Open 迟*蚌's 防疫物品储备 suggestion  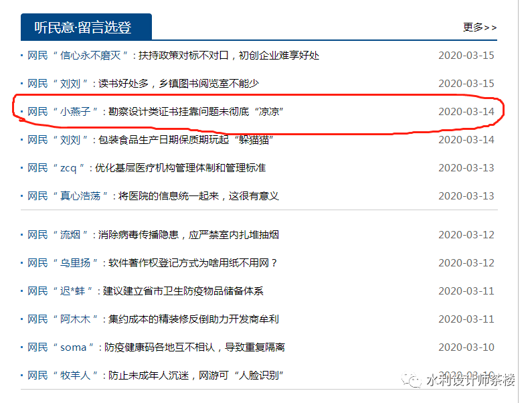[145, 291]
